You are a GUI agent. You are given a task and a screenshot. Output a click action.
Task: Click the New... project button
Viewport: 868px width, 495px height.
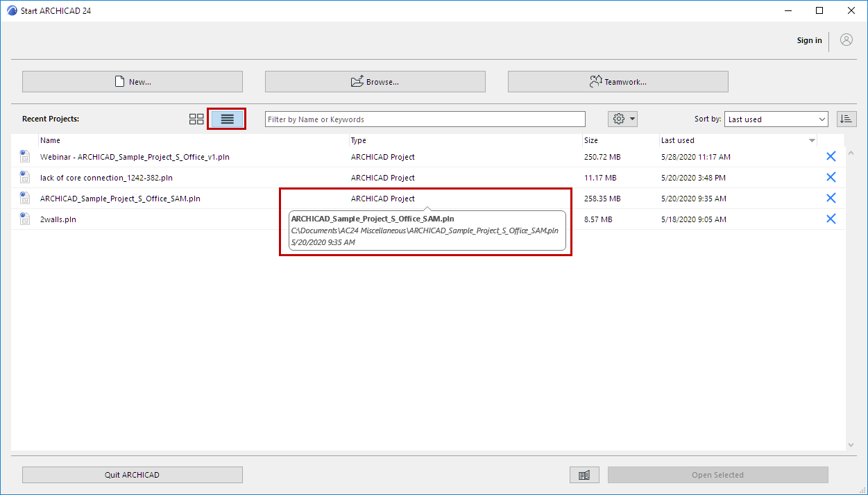coord(133,82)
